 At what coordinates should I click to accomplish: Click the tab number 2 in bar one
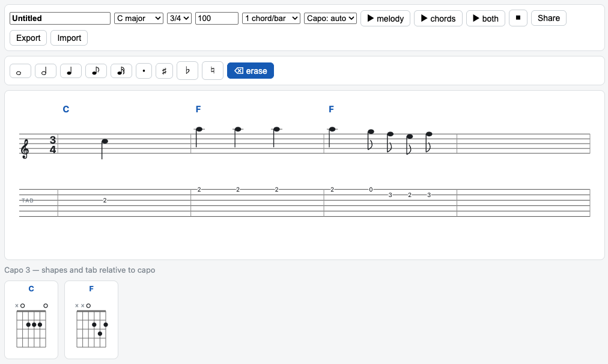coord(105,201)
